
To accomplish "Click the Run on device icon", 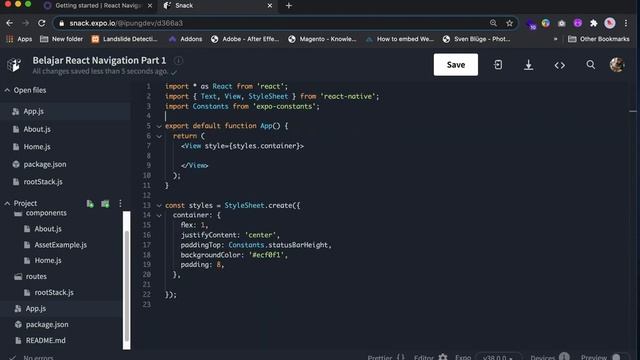I will [498, 65].
